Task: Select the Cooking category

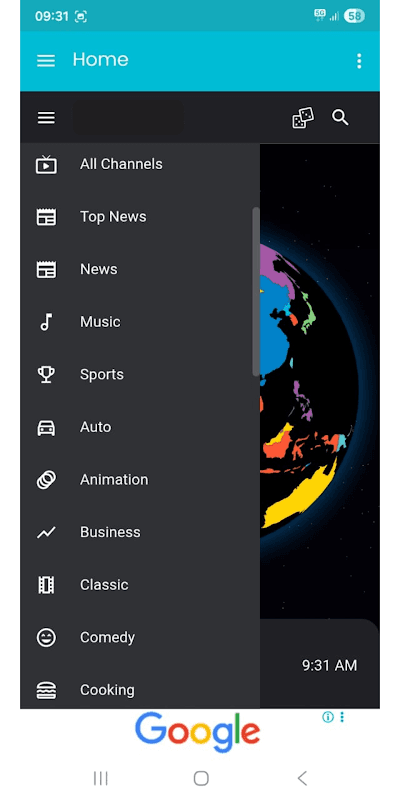Action: click(x=140, y=690)
